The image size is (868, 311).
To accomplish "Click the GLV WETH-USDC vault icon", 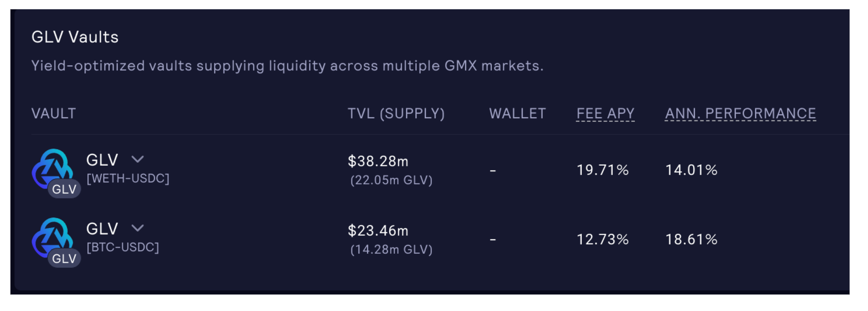I will pos(54,171).
